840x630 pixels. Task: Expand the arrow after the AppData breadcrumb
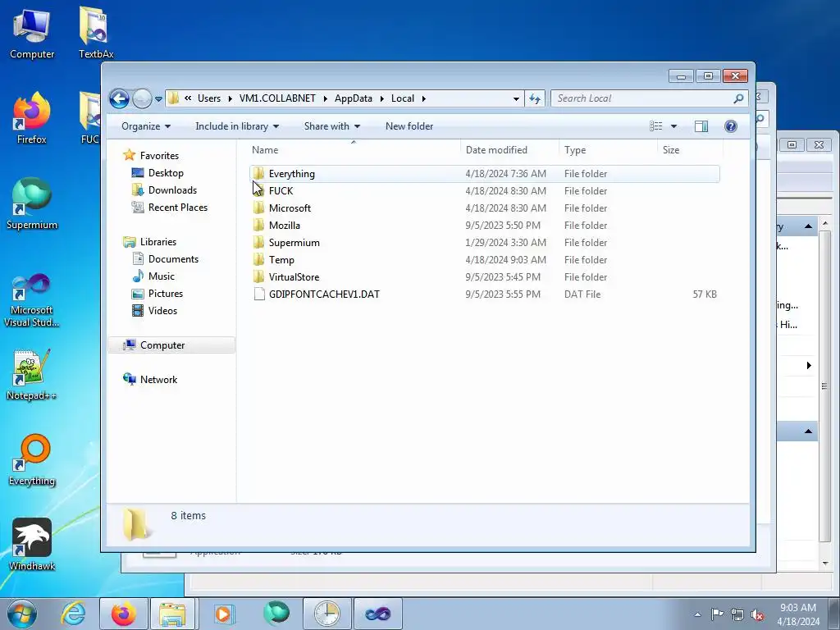click(x=382, y=98)
